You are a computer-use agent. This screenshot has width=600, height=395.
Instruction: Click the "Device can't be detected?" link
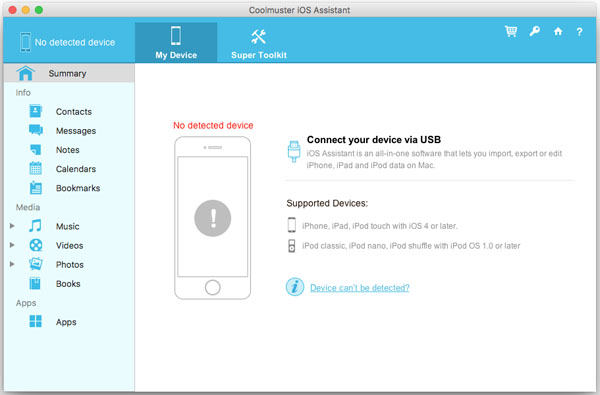click(360, 288)
